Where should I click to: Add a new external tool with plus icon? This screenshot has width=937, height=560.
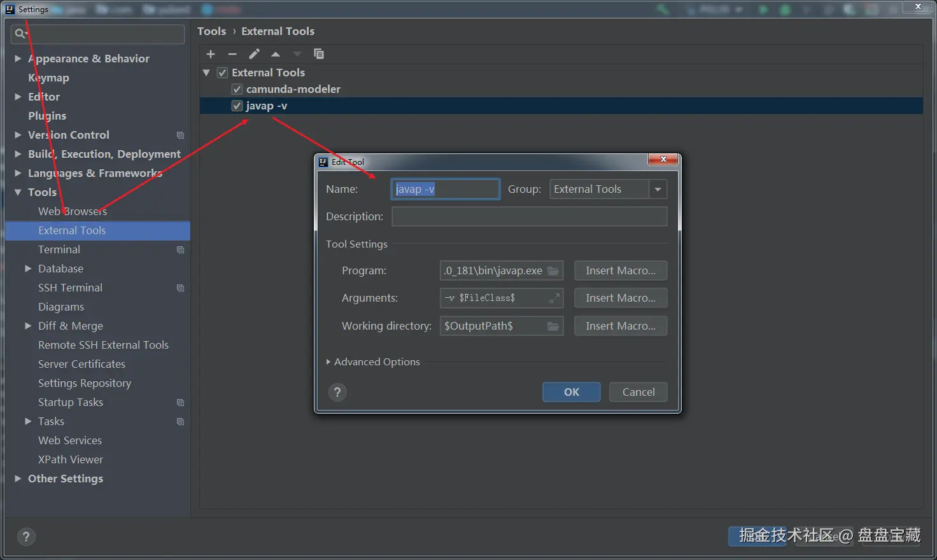[211, 54]
